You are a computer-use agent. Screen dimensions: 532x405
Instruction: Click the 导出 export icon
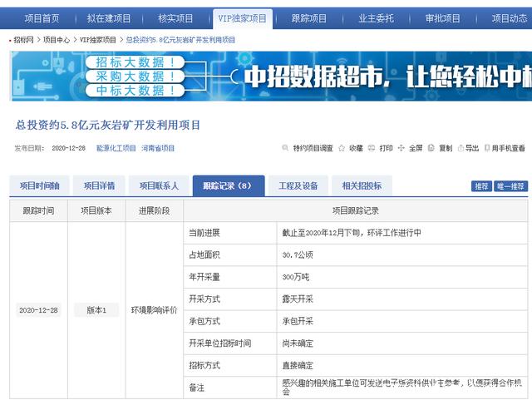coord(461,148)
